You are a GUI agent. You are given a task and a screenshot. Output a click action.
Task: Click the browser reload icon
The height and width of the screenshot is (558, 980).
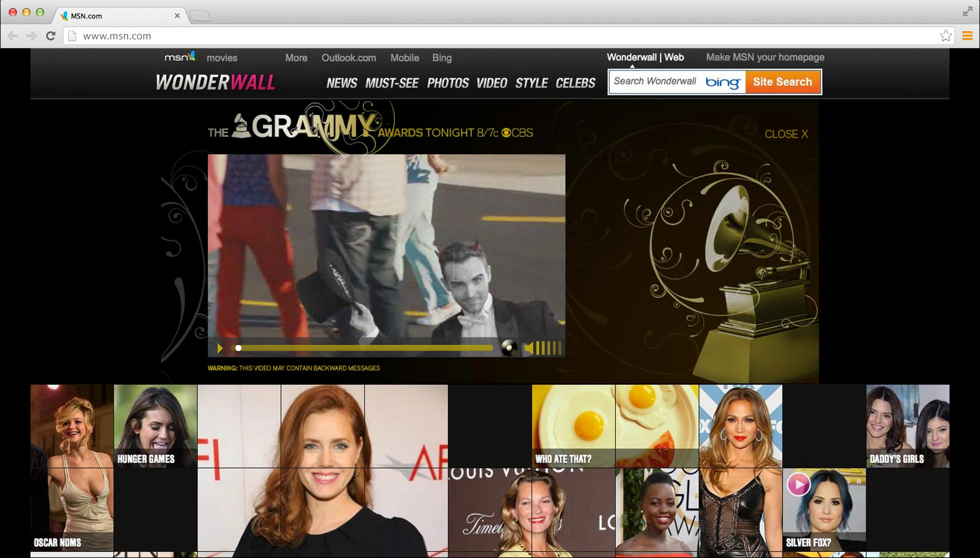click(x=51, y=36)
